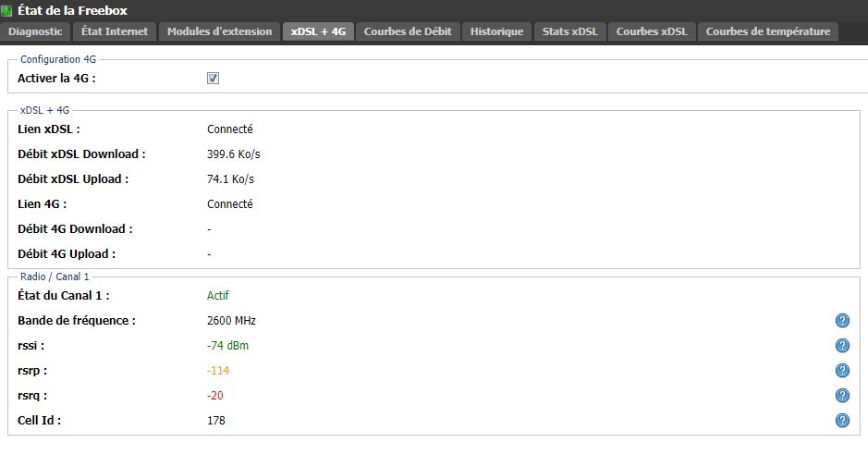Click the green Actif channel status

(x=217, y=295)
